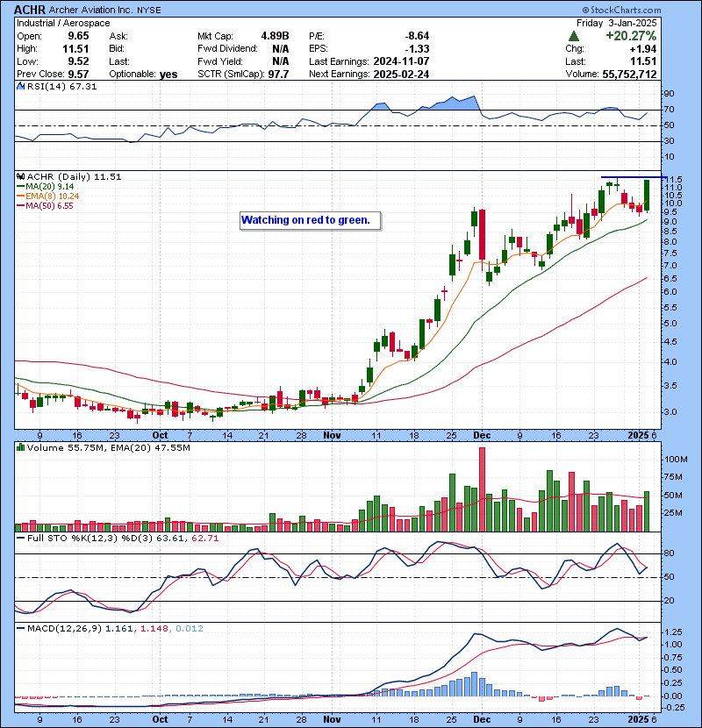The image size is (702, 728).
Task: Click the Industrial / Aerospace sector label
Action: (x=63, y=23)
